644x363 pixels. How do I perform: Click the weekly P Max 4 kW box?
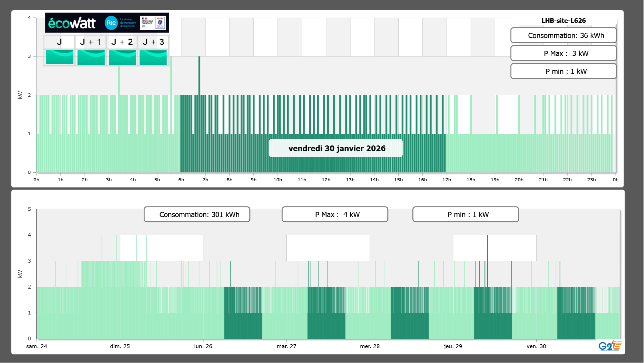[335, 214]
